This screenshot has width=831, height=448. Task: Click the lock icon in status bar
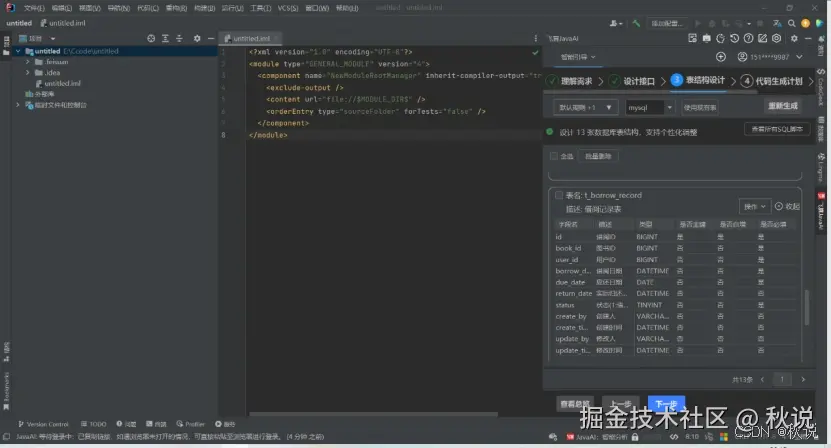coord(635,437)
